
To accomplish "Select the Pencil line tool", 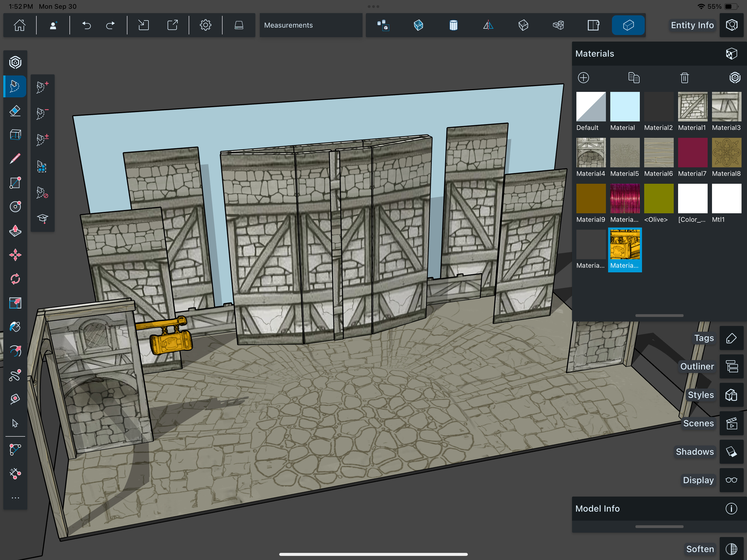I will click(15, 158).
